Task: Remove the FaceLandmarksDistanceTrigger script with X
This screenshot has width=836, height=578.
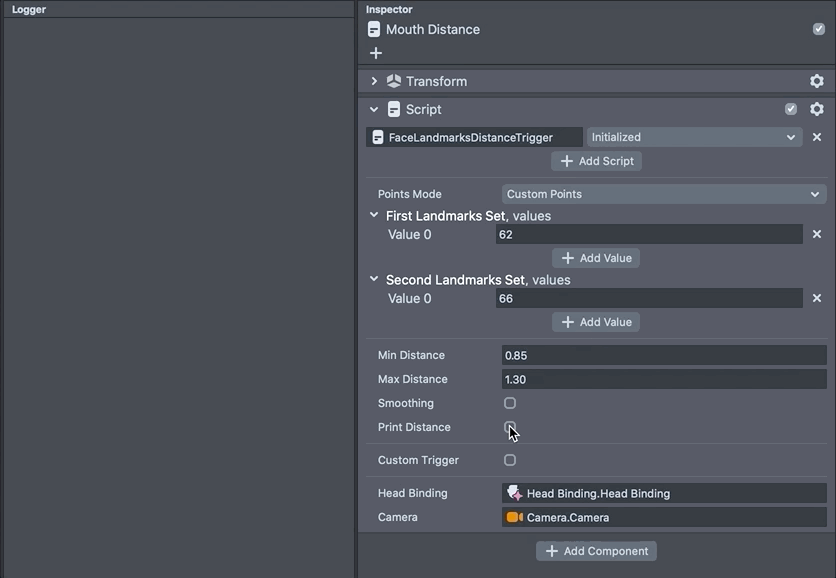Action: pos(816,137)
